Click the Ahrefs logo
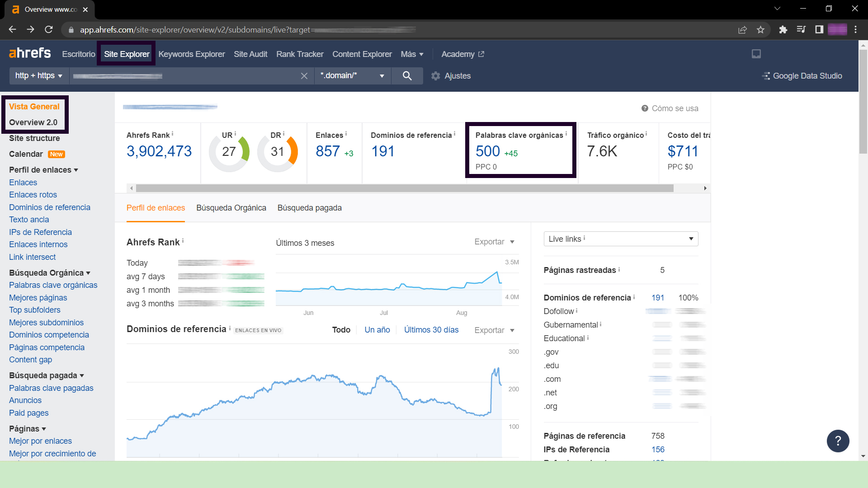Image resolution: width=868 pixels, height=488 pixels. (30, 53)
